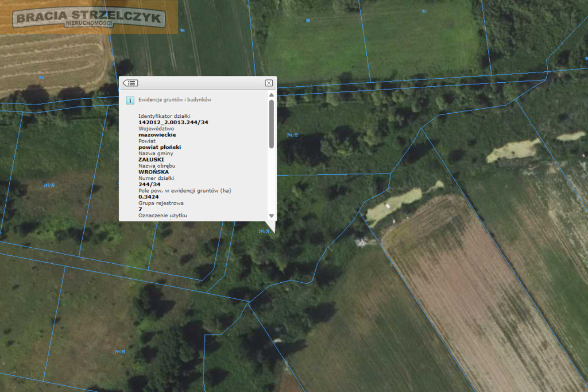Viewport: 588px width, 392px height.
Task: Select parcel 197 label at the top right
Action: click(424, 11)
